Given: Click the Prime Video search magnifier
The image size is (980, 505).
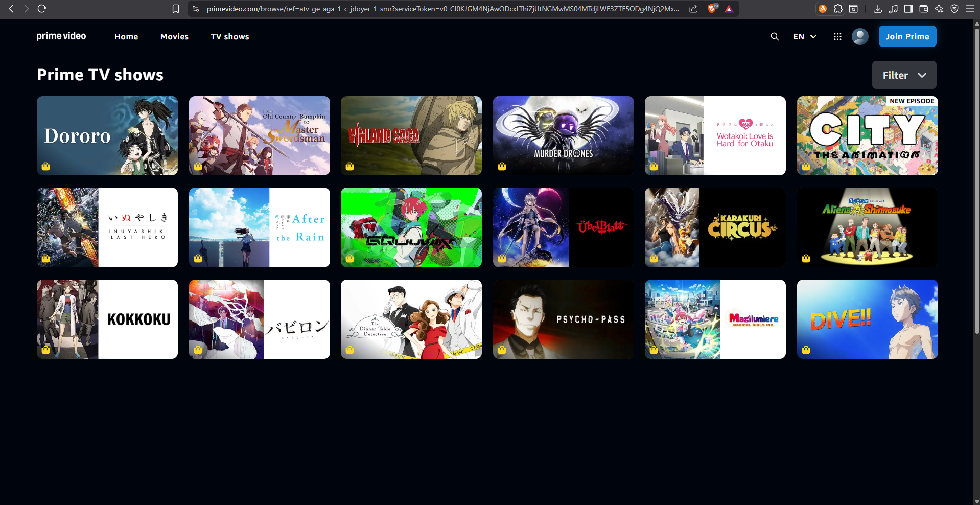Looking at the screenshot, I should click(x=775, y=36).
